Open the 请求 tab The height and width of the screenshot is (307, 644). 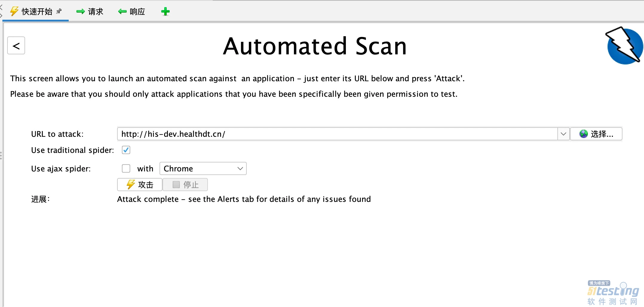[x=90, y=12]
